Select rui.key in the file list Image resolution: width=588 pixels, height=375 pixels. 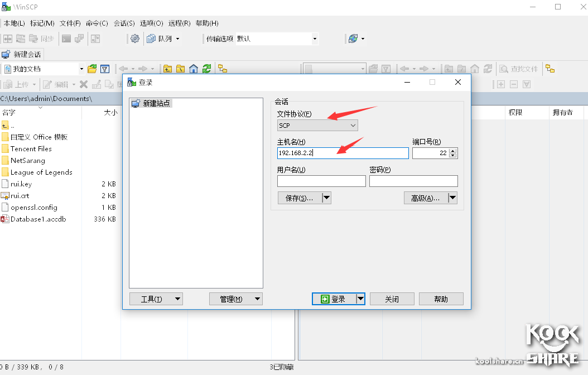click(21, 184)
